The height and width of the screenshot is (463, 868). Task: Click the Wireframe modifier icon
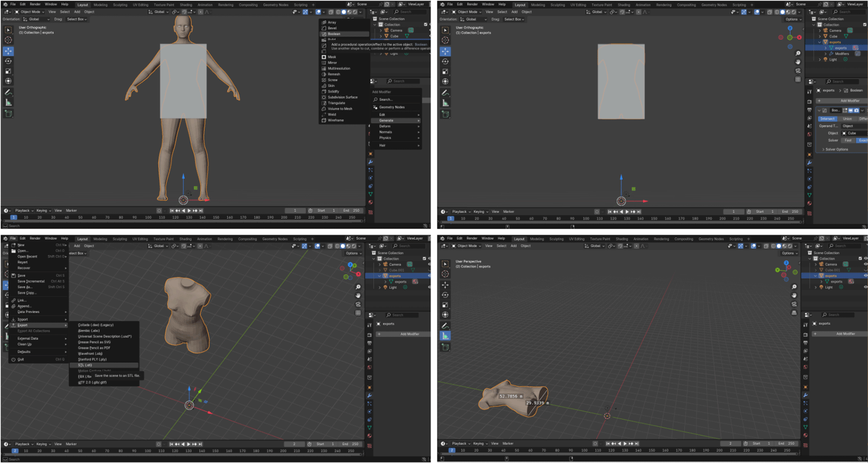[x=324, y=120]
